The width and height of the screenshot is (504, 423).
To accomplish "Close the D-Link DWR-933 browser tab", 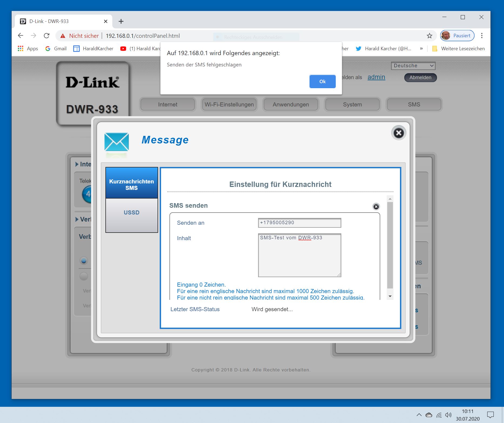I will 106,21.
